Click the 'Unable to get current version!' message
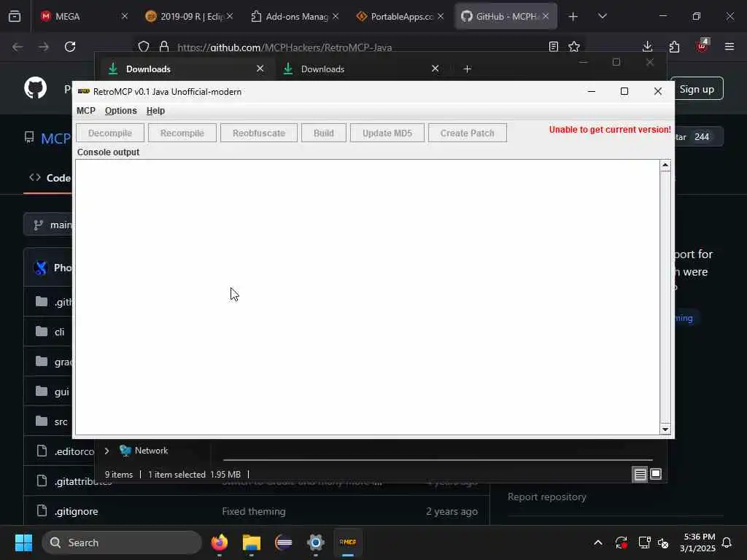Image resolution: width=747 pixels, height=560 pixels. coord(610,130)
